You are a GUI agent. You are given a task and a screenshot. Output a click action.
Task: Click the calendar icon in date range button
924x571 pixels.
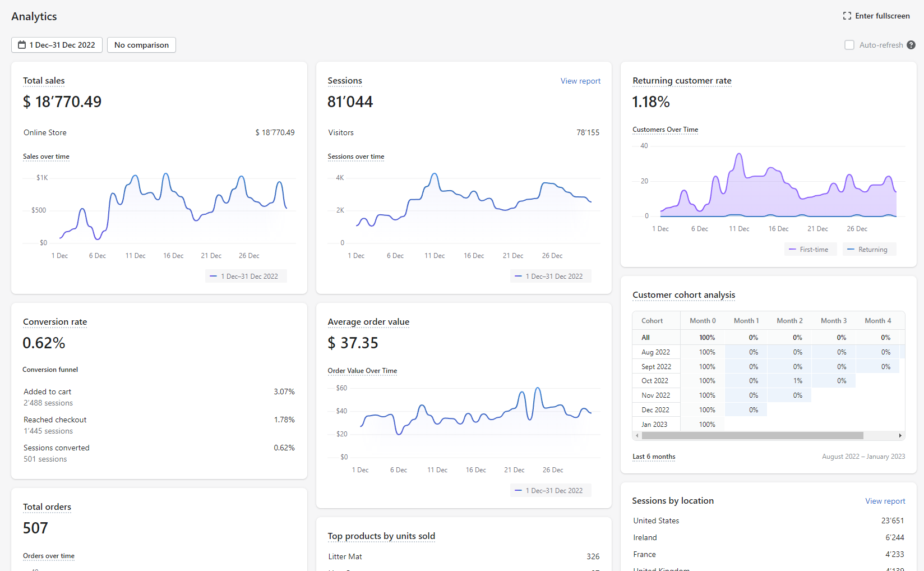pos(22,45)
